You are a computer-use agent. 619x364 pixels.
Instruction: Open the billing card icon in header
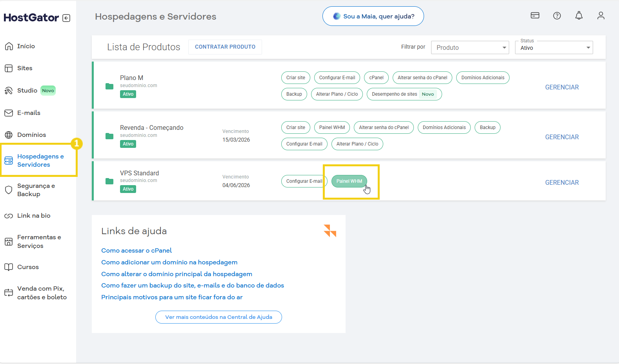pyautogui.click(x=535, y=15)
